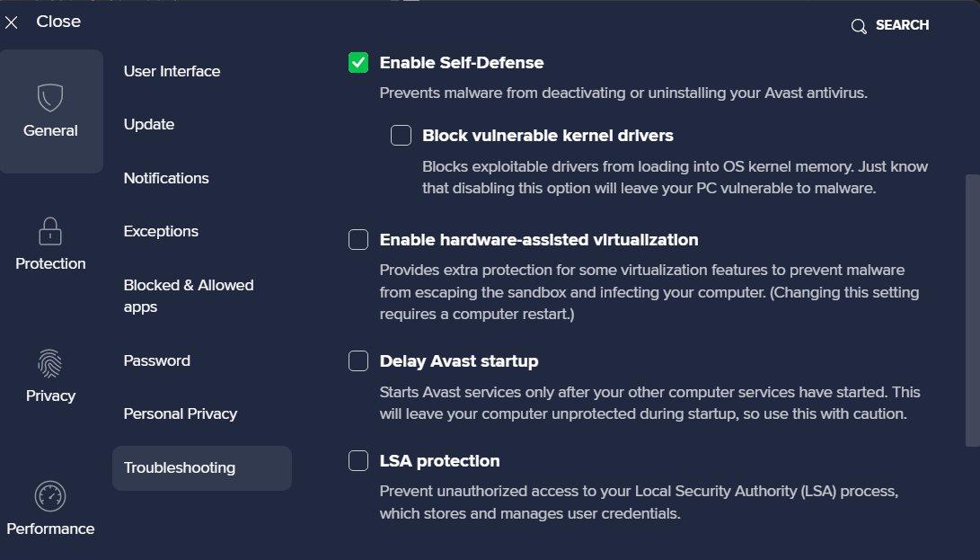Image resolution: width=980 pixels, height=560 pixels.
Task: Tick the Delay Avast startup checkbox
Action: (x=358, y=361)
